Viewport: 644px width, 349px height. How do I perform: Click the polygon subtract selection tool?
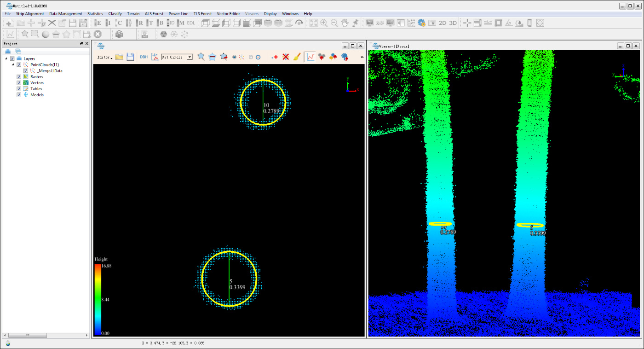coord(212,57)
